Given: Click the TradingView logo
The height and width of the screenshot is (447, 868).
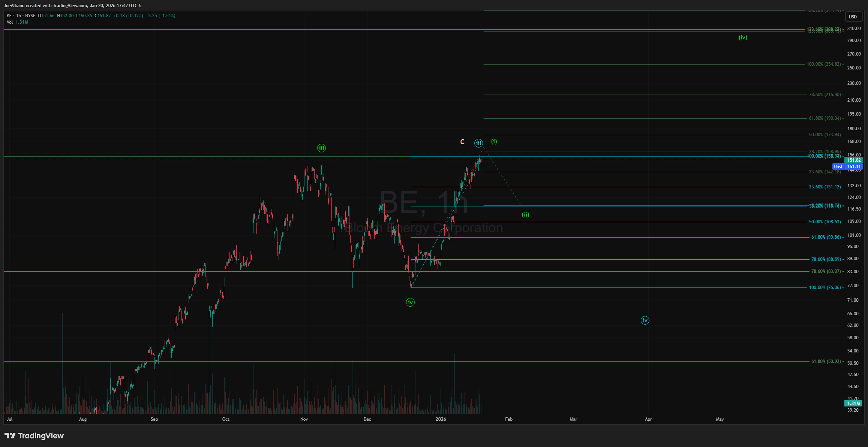Looking at the screenshot, I should click(34, 436).
